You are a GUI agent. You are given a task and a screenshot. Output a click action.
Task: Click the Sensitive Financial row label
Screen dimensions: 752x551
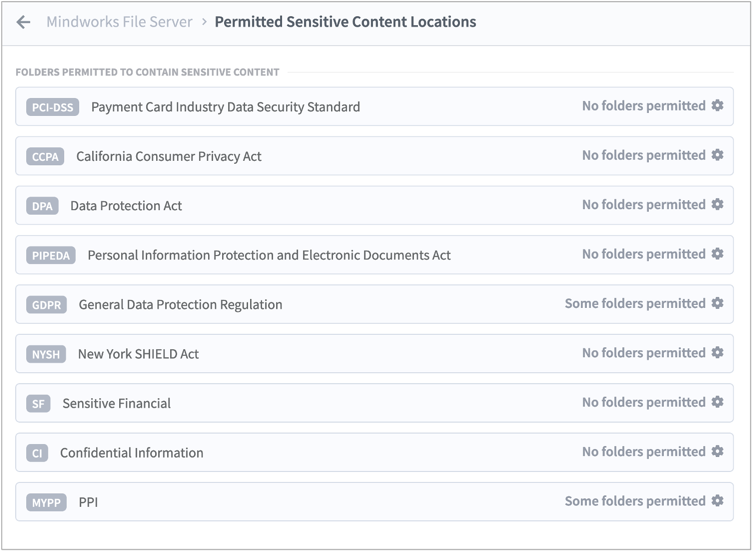(116, 404)
